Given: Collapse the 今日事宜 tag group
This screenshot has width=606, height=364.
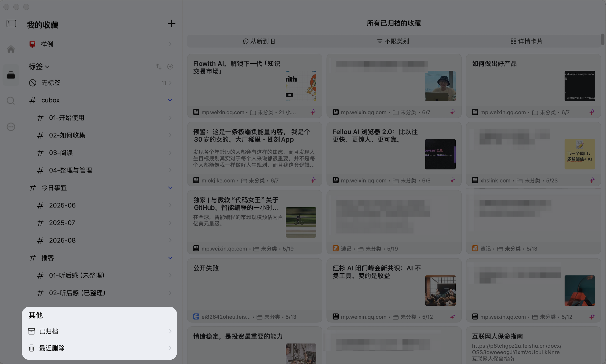Looking at the screenshot, I should pyautogui.click(x=170, y=188).
